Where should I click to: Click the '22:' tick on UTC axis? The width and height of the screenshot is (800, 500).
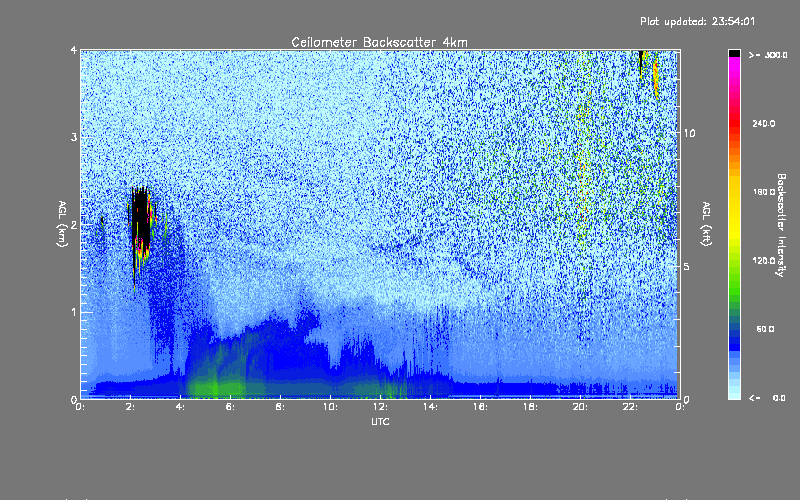coord(630,407)
